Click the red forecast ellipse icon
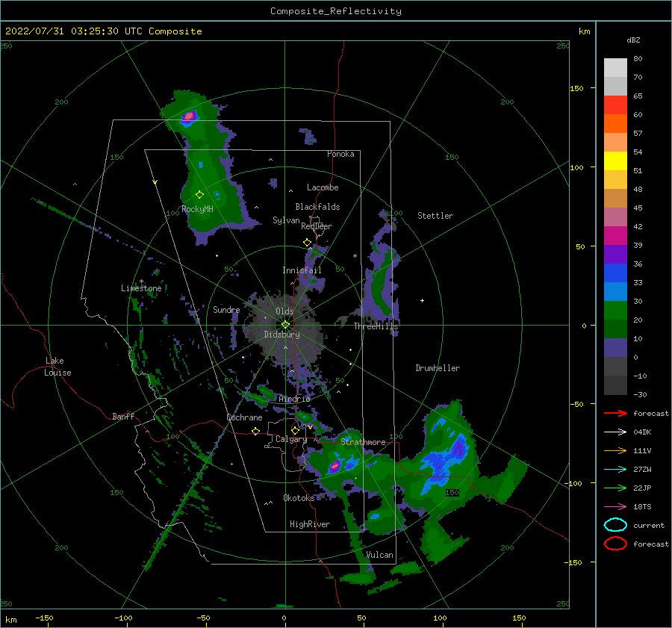 tap(615, 544)
